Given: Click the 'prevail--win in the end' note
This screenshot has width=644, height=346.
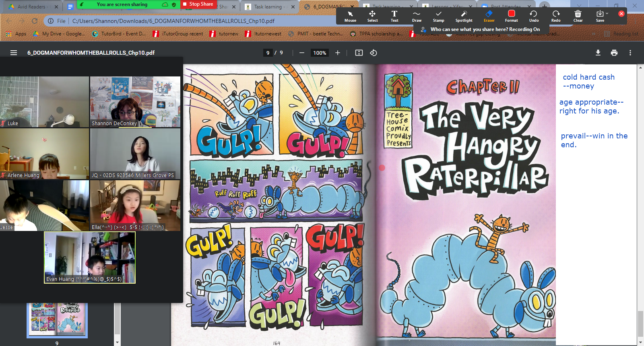Looking at the screenshot, I should (x=594, y=140).
